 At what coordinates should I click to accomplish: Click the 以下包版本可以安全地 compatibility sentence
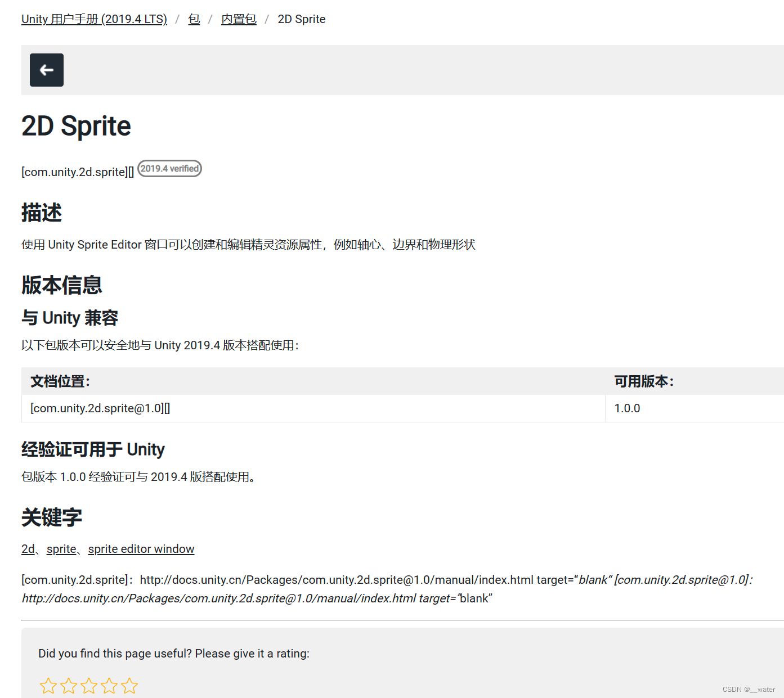160,345
